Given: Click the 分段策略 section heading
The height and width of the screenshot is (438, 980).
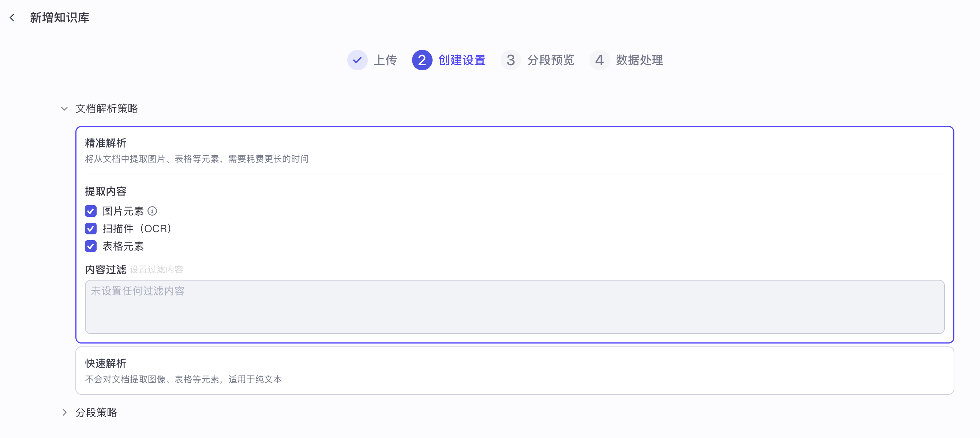Looking at the screenshot, I should pyautogui.click(x=96, y=412).
